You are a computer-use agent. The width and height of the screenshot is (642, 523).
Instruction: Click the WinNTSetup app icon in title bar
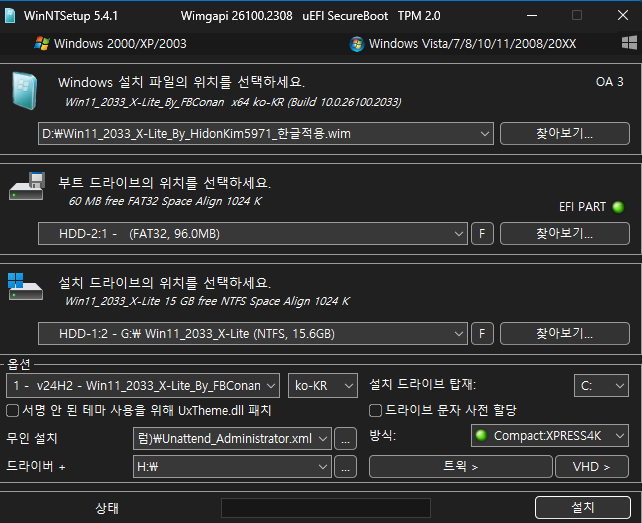10,16
